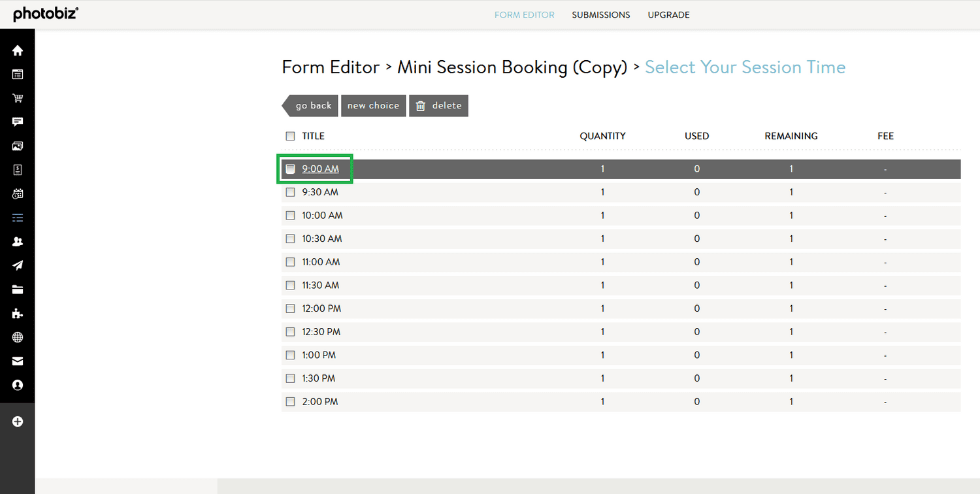980x494 pixels.
Task: Click the go back button
Action: (x=314, y=105)
